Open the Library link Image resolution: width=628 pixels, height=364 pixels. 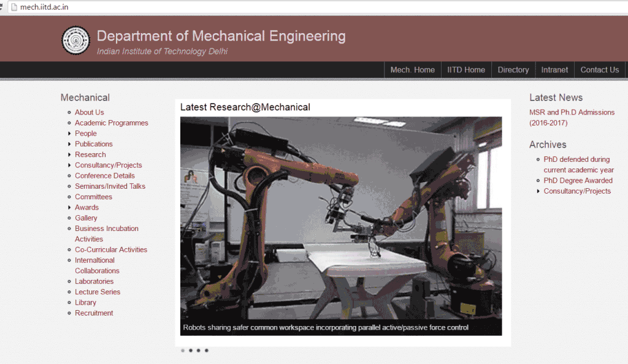pyautogui.click(x=85, y=302)
